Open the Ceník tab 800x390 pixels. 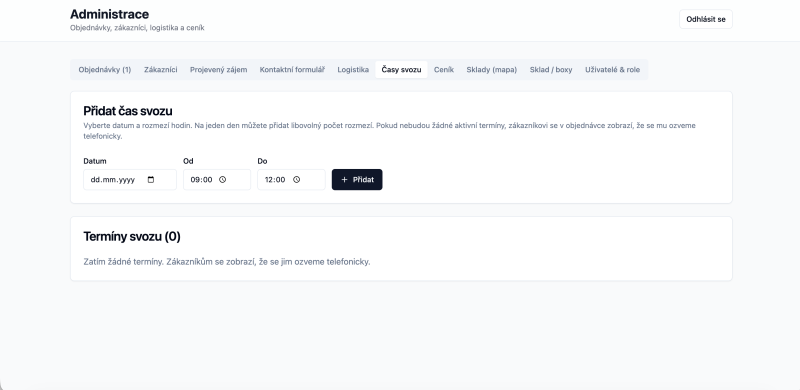(x=444, y=69)
